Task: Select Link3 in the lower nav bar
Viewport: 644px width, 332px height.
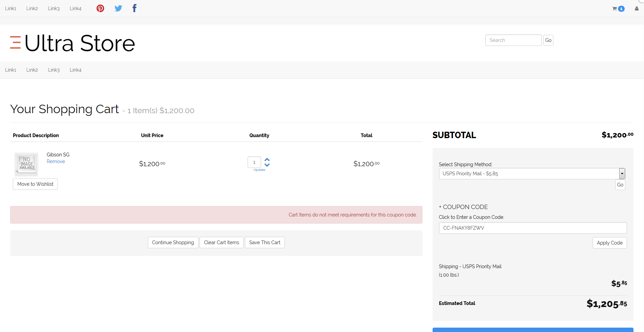Action: (x=54, y=70)
